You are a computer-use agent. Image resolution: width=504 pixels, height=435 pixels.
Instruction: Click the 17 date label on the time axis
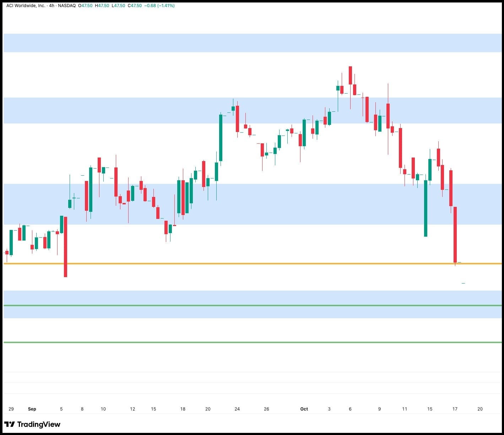455,409
